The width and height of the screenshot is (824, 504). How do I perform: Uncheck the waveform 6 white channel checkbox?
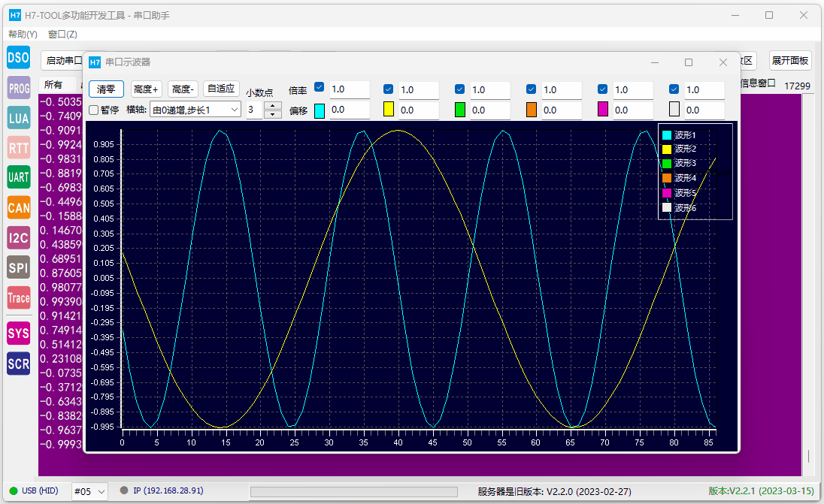point(674,89)
